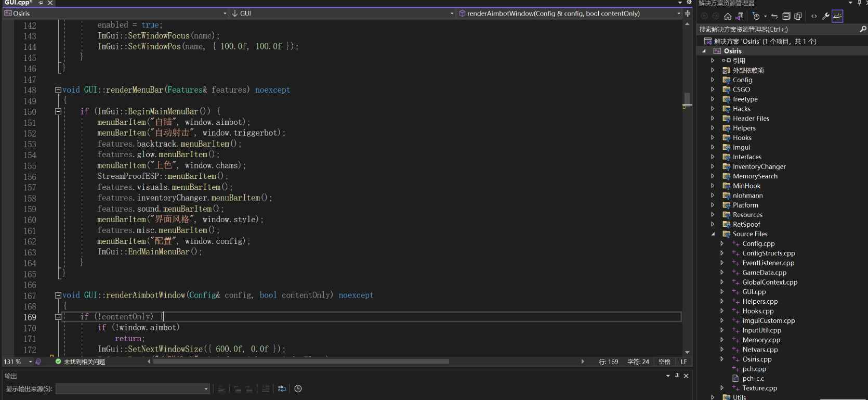Collapse the Source Files folder
868x400 pixels.
pos(713,234)
